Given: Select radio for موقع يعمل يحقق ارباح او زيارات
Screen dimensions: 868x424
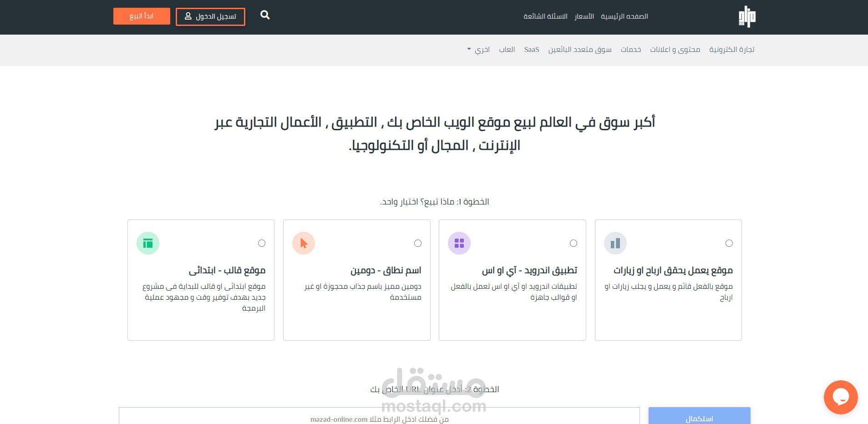Looking at the screenshot, I should [x=729, y=243].
